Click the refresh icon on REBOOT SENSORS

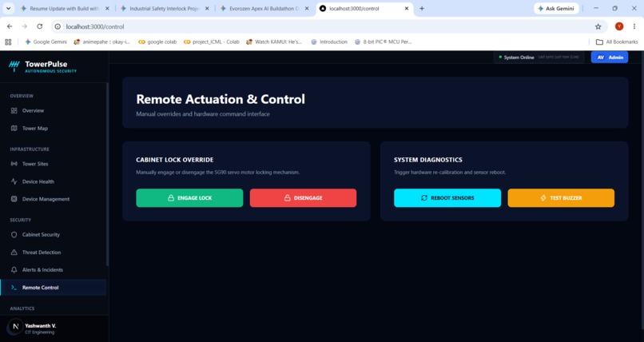pyautogui.click(x=424, y=198)
